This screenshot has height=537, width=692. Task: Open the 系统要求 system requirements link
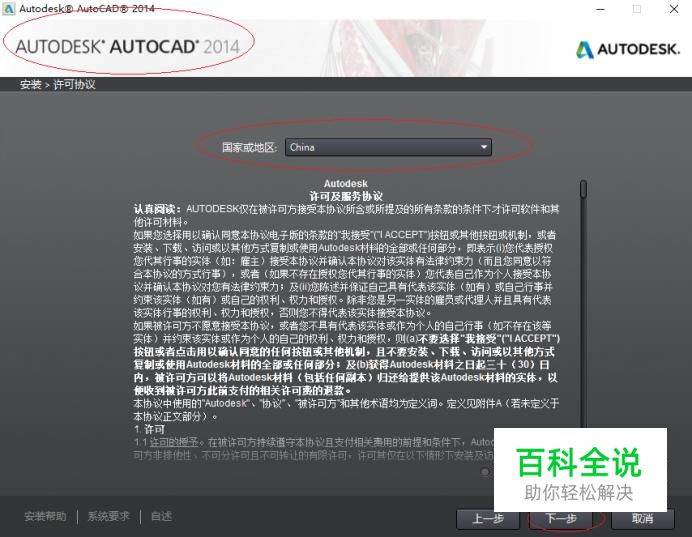click(109, 516)
